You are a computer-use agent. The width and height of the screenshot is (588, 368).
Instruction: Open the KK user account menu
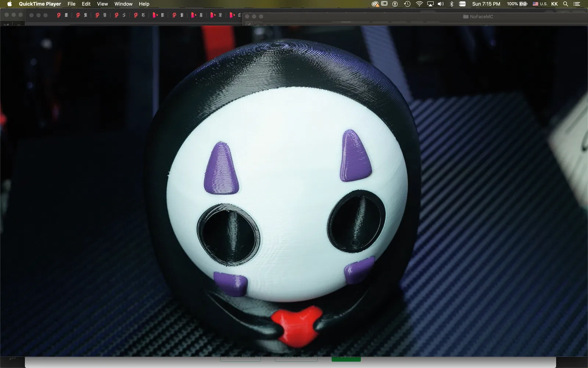click(x=555, y=4)
